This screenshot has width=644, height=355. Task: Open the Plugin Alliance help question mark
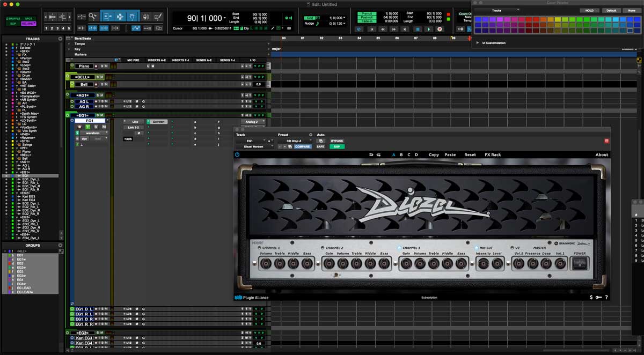point(606,297)
